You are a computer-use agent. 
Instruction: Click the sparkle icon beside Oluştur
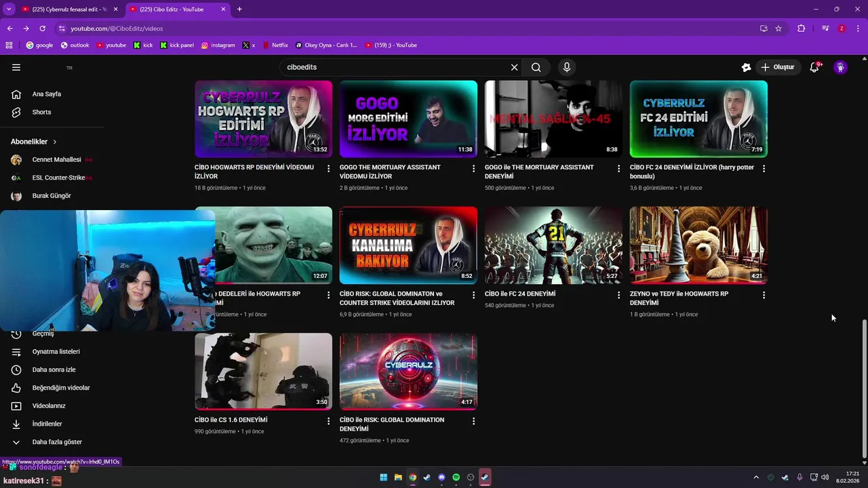[746, 67]
